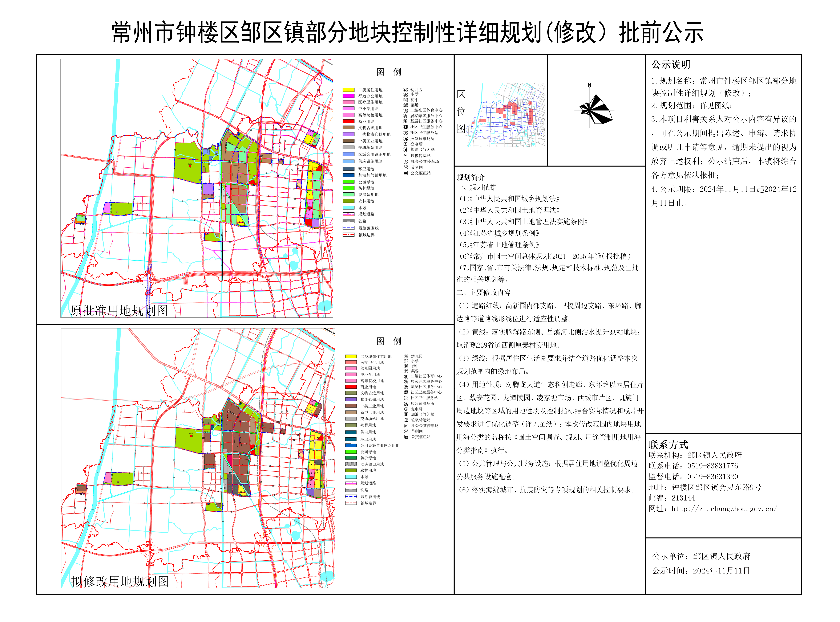Click the 小学 icon in the 原批准用地规划图 legend
This screenshot has height=622, width=840.
pyautogui.click(x=406, y=95)
